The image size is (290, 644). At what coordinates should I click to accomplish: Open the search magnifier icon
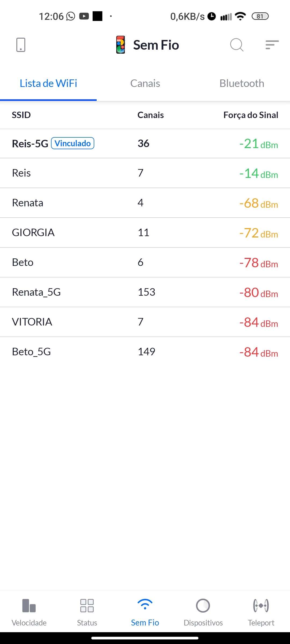pos(237,45)
